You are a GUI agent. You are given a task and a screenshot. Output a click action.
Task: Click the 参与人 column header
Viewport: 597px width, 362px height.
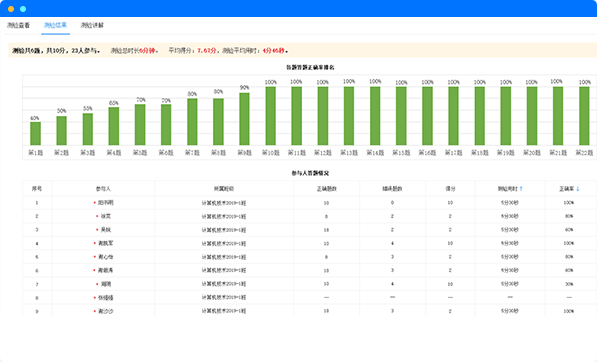(x=103, y=188)
